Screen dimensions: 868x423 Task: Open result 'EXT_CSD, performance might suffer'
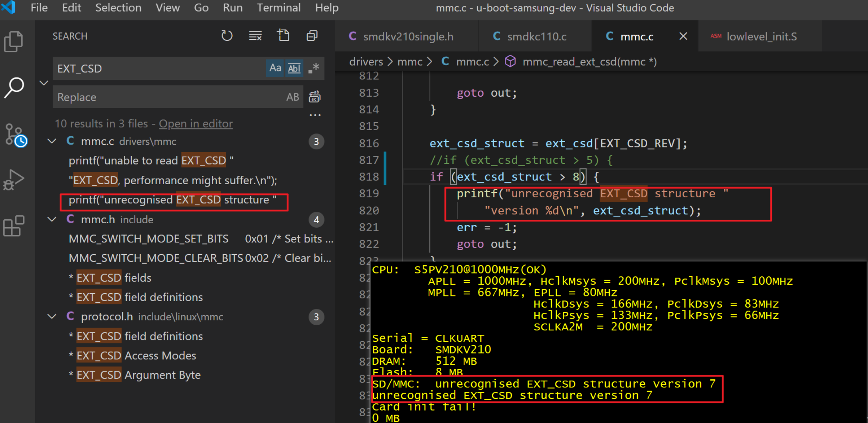click(173, 180)
